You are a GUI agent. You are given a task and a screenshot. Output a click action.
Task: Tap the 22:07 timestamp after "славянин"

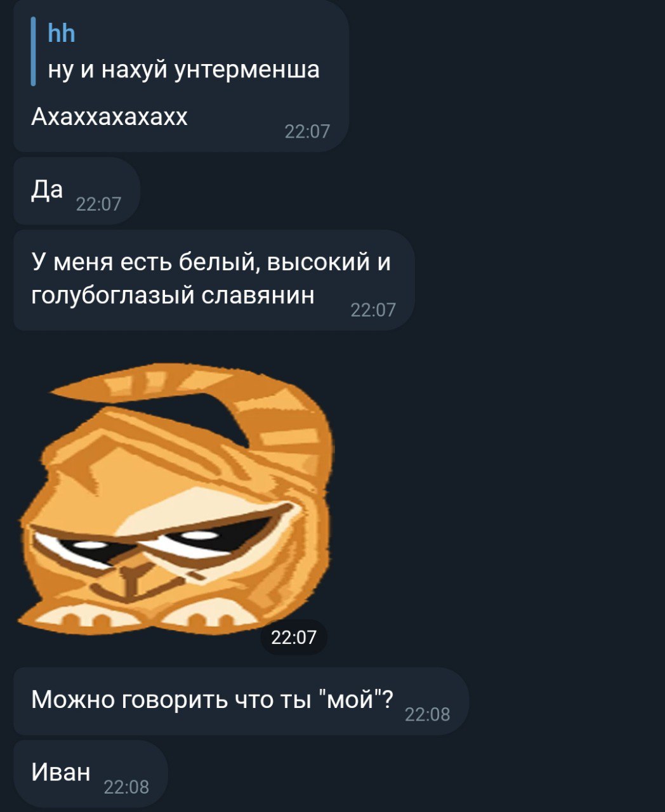pos(373,310)
